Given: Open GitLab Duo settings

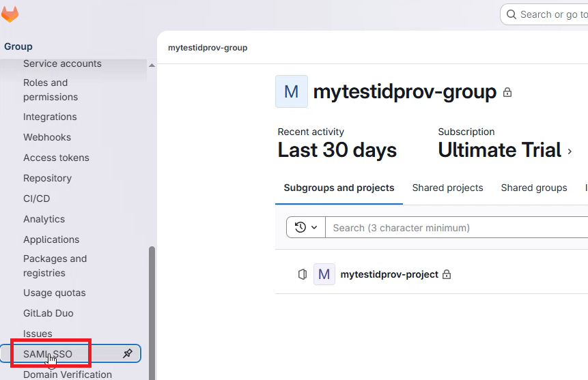Looking at the screenshot, I should click(x=48, y=313).
